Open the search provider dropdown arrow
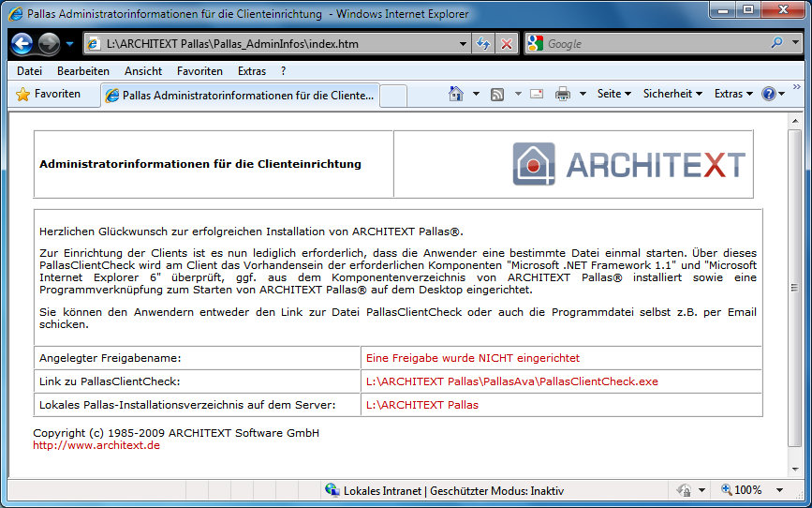This screenshot has height=508, width=812. pyautogui.click(x=796, y=43)
